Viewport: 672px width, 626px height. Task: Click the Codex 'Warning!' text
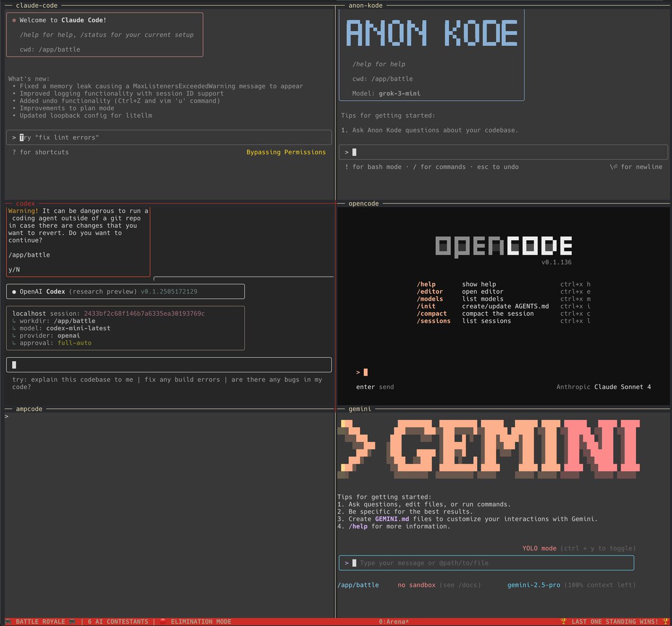(24, 211)
